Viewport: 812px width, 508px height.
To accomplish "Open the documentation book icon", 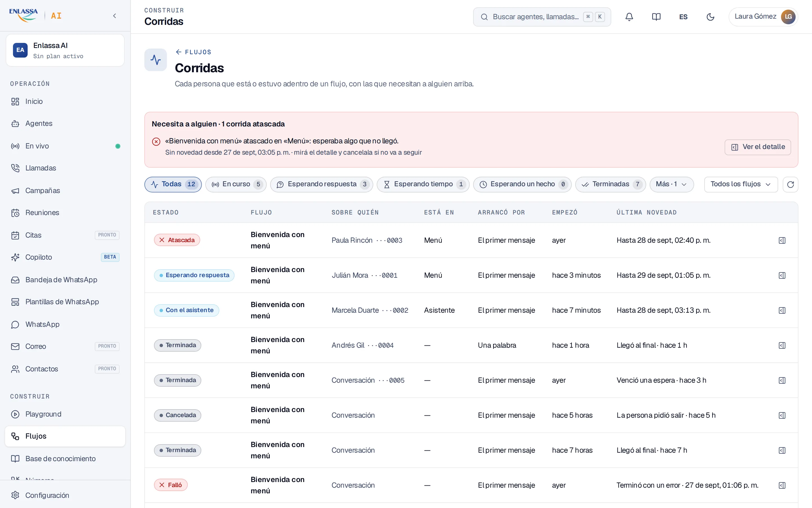I will [656, 17].
